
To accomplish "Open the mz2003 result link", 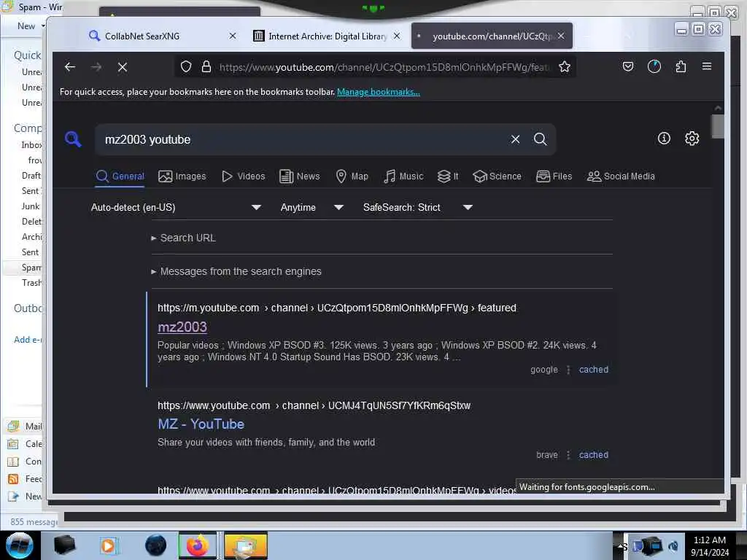I will click(182, 327).
